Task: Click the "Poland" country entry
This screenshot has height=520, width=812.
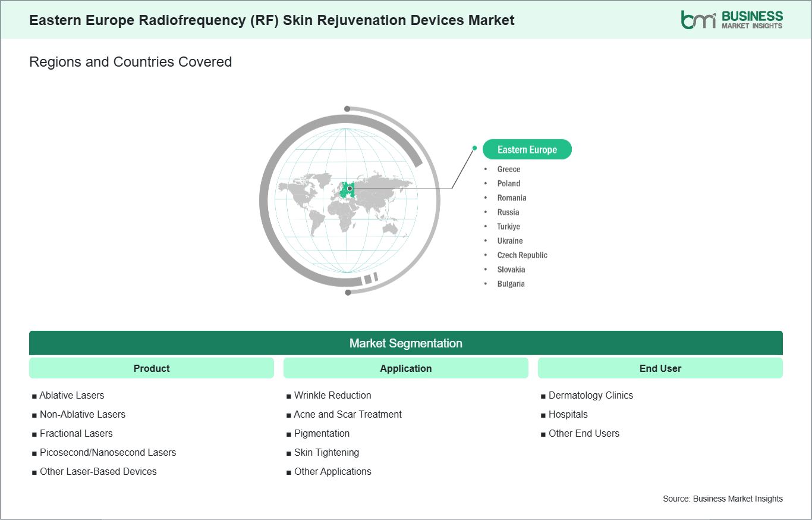Action: [509, 183]
